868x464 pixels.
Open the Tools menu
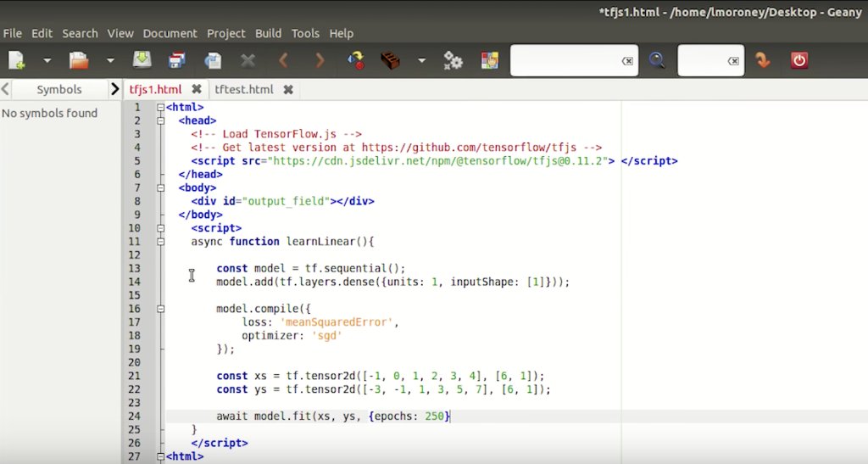coord(305,33)
